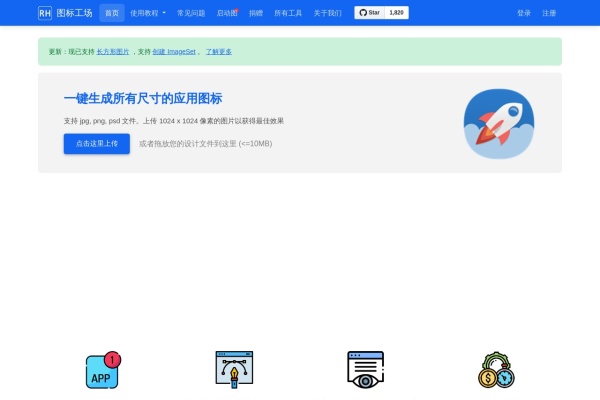Viewport: 600px width, 400px height.
Task: Click the RH logo icon in navbar
Action: (45, 13)
